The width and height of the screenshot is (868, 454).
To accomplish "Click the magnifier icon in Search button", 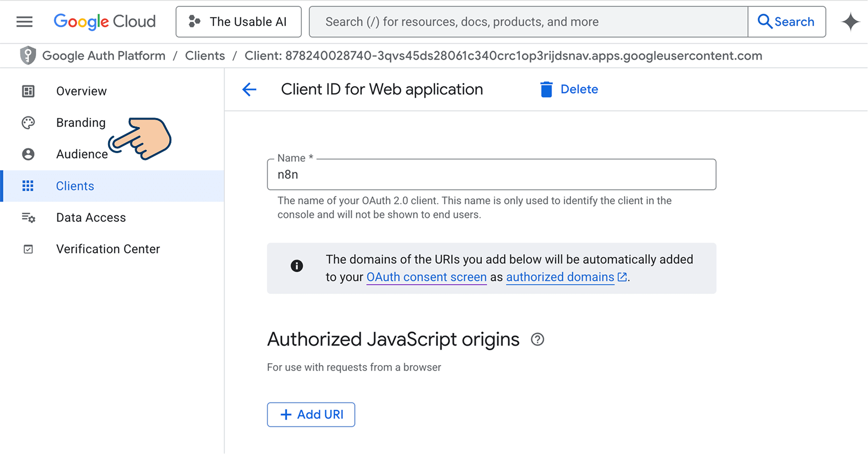I will (765, 21).
